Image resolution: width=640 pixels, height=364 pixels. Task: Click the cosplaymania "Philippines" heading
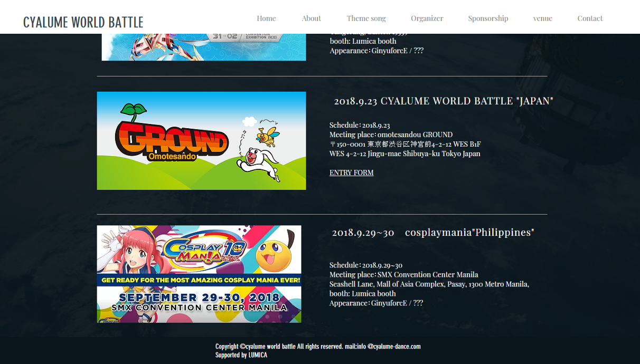[432, 232]
